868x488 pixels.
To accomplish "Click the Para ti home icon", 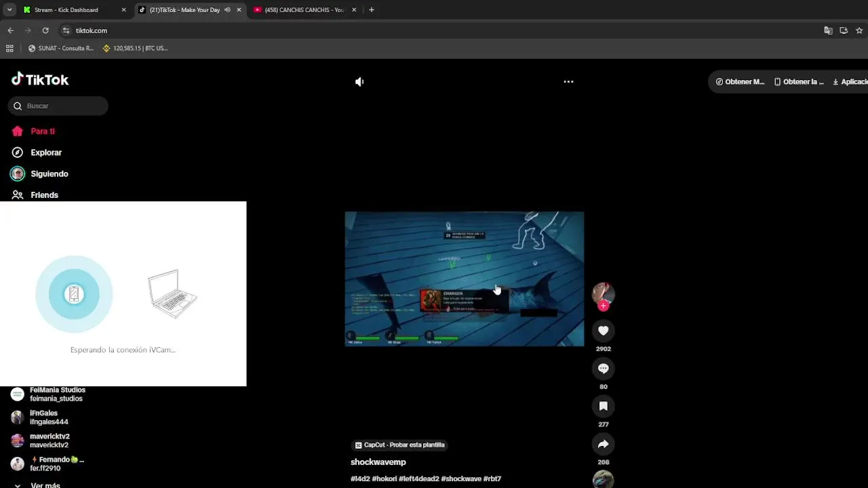I will (x=18, y=131).
